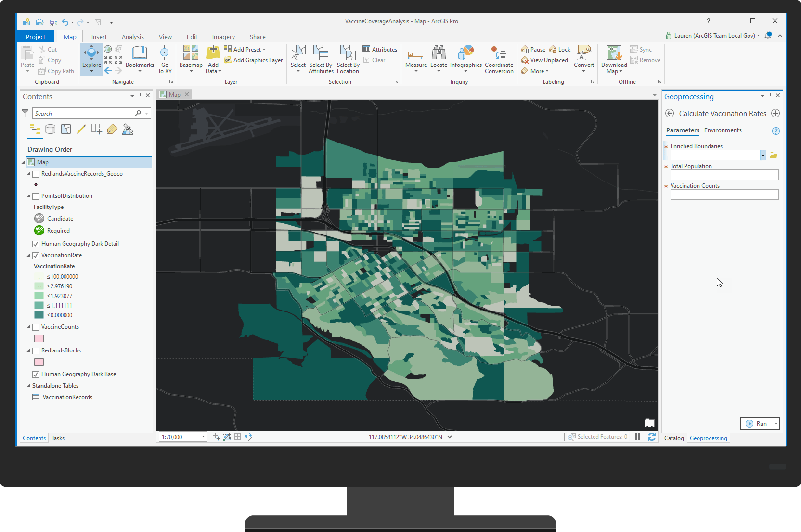
Task: Open the Run button dropdown arrow
Action: coord(776,424)
